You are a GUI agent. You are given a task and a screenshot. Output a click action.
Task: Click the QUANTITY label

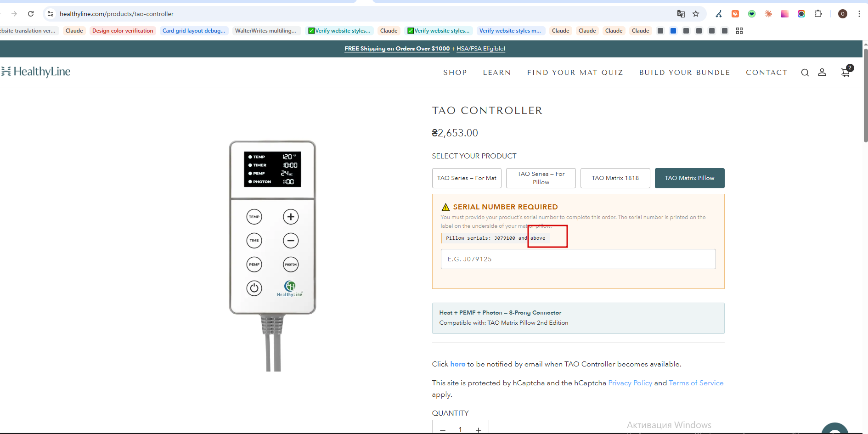click(451, 413)
